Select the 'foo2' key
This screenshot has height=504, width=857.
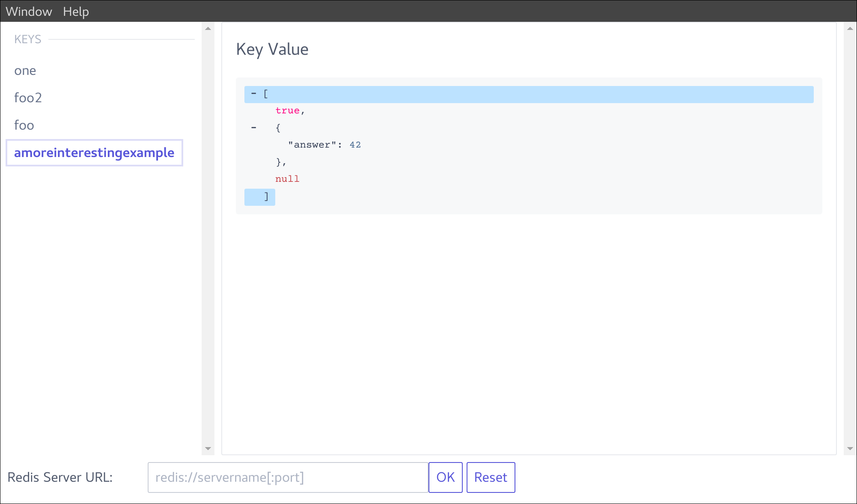pos(28,98)
